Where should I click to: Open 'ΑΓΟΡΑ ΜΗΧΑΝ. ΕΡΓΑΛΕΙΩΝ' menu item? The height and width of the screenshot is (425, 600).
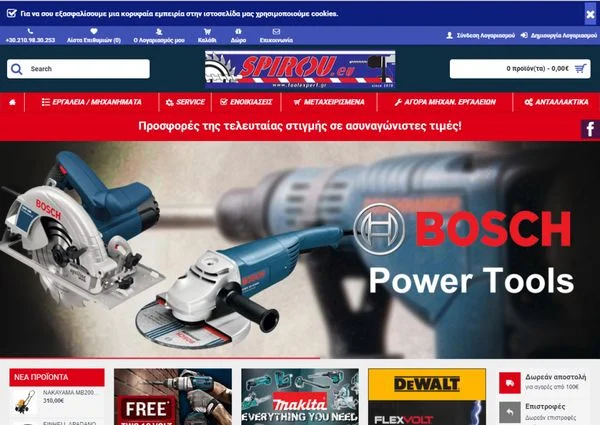point(445,102)
